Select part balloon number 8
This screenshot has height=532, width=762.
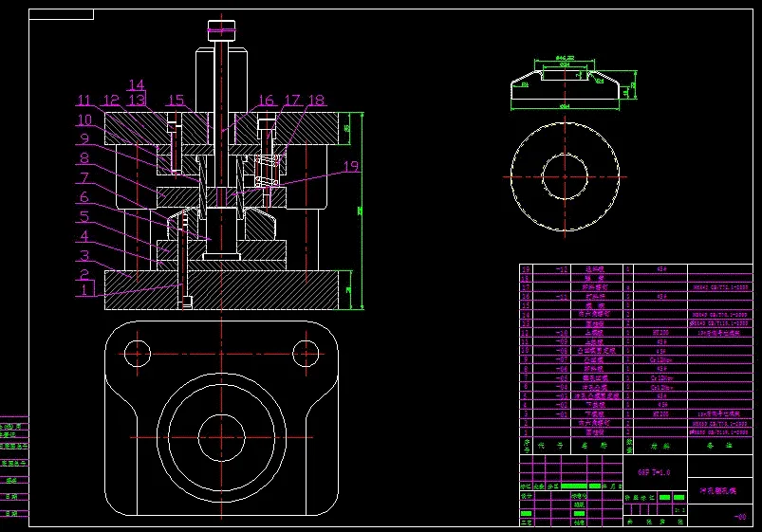(x=84, y=158)
